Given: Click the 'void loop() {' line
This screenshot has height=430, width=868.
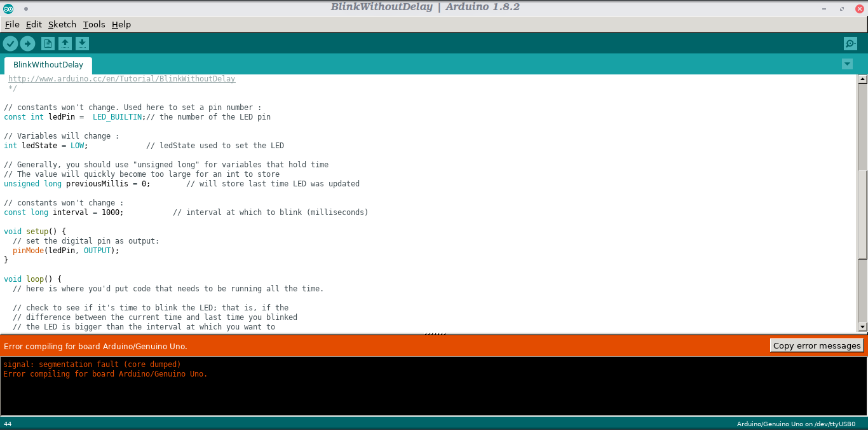Looking at the screenshot, I should coord(32,279).
